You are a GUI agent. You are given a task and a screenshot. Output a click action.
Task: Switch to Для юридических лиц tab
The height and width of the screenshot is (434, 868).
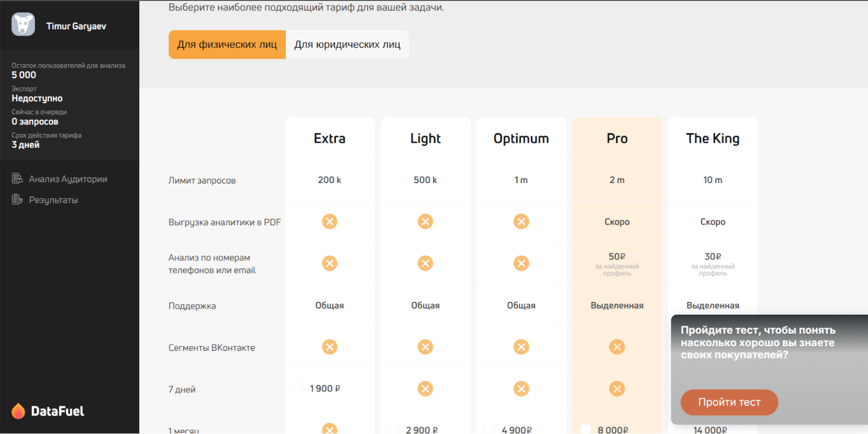347,45
